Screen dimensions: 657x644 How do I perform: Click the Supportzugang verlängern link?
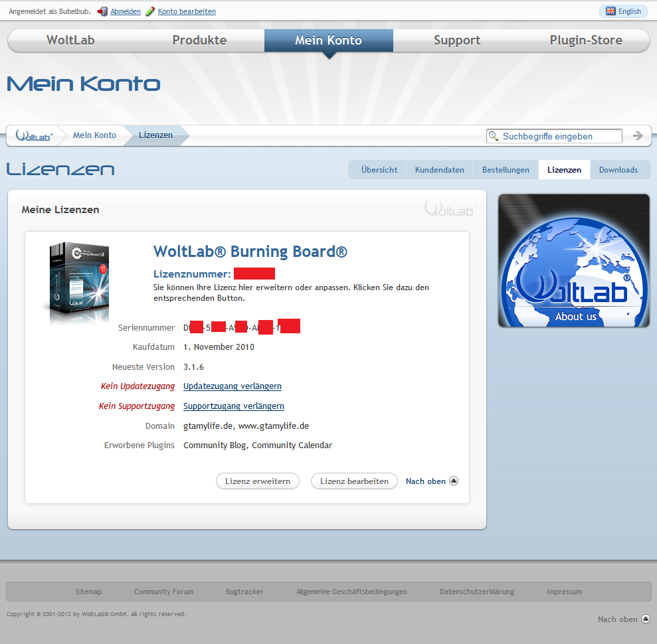pos(233,406)
